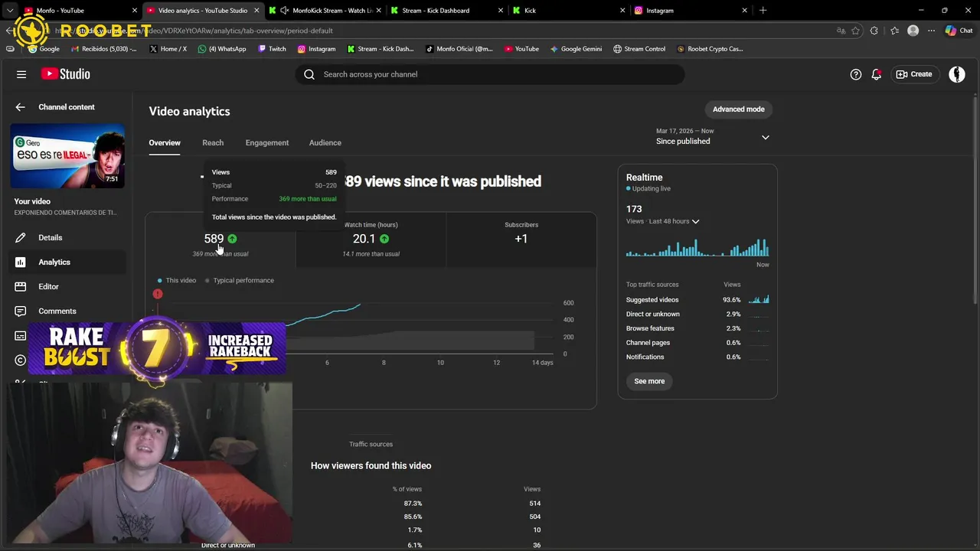
Task: Select the Details sidebar item
Action: 67,238
